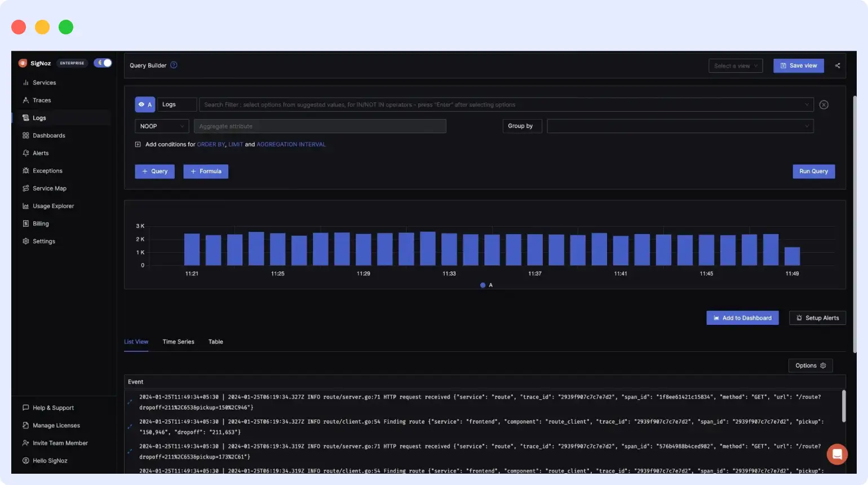Click the ENTERPRISE badge
The width and height of the screenshot is (868, 485).
click(72, 63)
